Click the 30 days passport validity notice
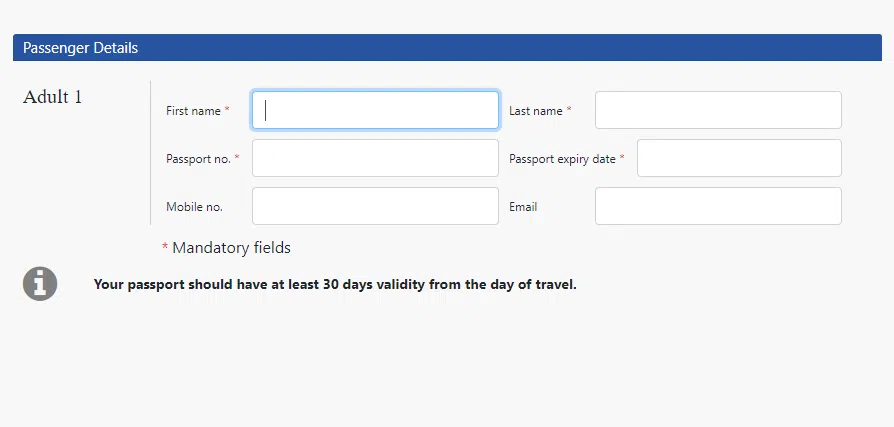This screenshot has width=894, height=427. tap(335, 284)
